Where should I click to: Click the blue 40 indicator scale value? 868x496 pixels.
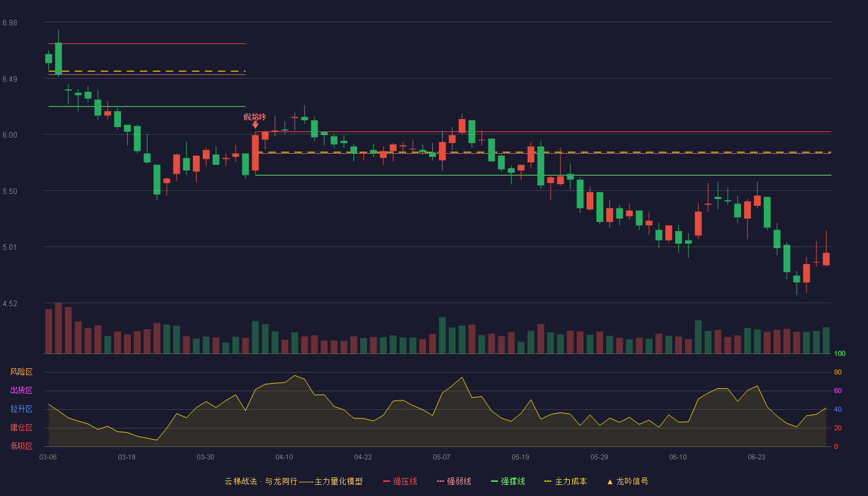pyautogui.click(x=838, y=409)
